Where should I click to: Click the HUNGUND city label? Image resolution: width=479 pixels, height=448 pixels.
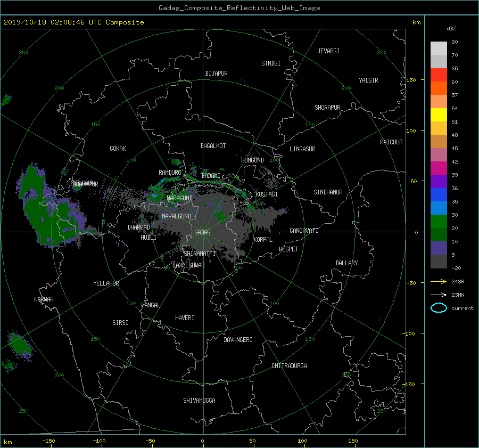252,160
